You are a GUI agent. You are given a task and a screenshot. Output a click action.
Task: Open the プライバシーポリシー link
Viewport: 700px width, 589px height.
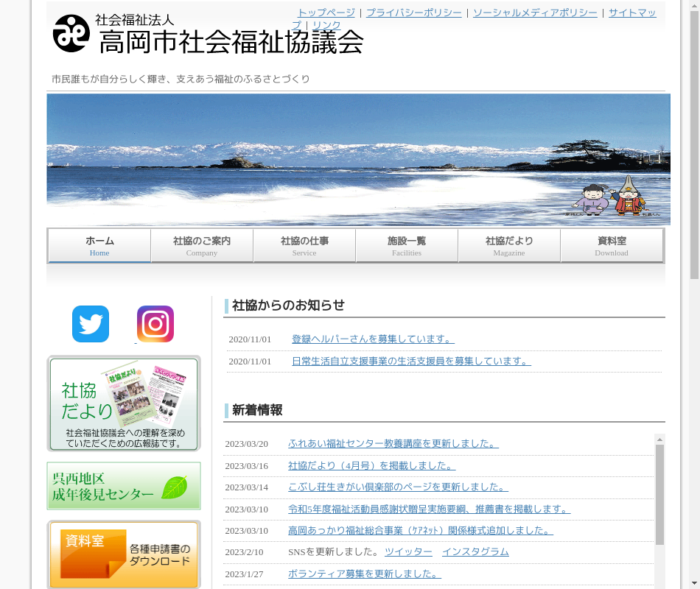pyautogui.click(x=413, y=13)
